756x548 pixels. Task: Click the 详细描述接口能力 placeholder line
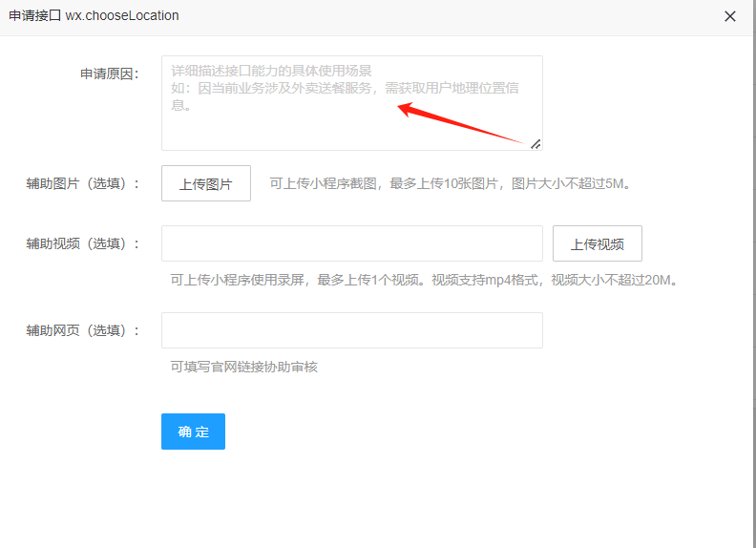[x=271, y=71]
